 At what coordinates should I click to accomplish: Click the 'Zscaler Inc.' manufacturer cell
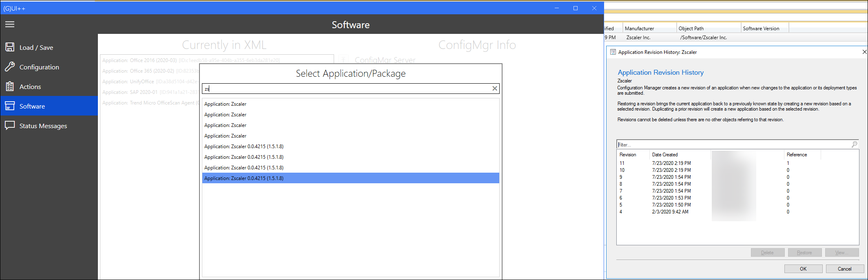[638, 38]
